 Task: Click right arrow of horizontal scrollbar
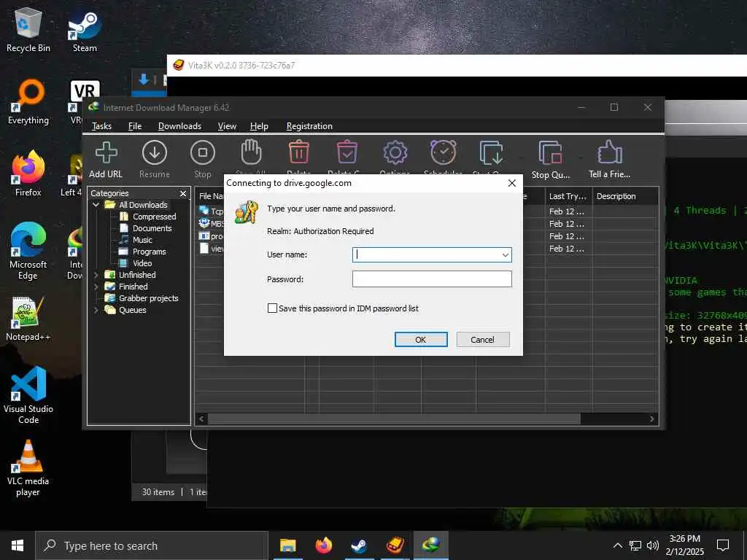651,419
